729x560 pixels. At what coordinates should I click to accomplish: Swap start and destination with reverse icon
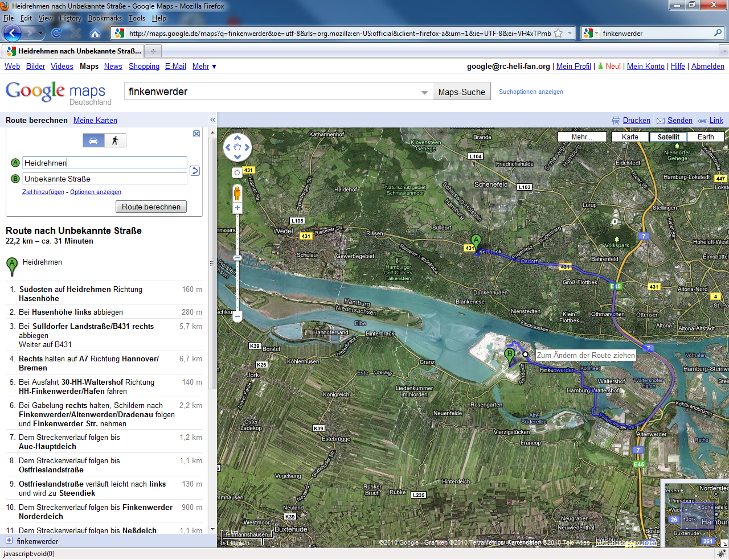(x=195, y=171)
